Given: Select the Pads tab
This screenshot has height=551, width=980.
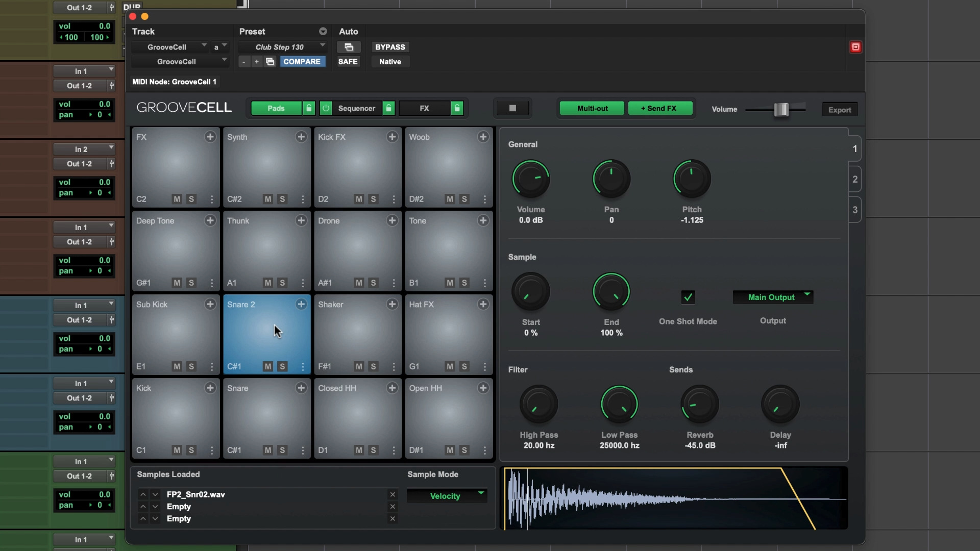Looking at the screenshot, I should (x=275, y=108).
